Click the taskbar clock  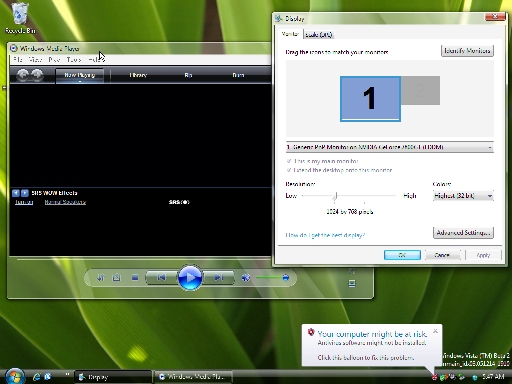coord(493,377)
